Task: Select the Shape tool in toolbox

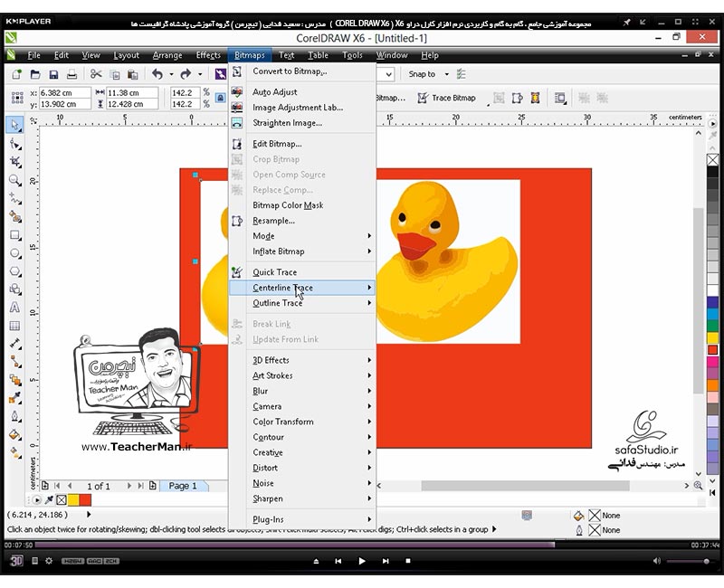Action: click(x=14, y=144)
